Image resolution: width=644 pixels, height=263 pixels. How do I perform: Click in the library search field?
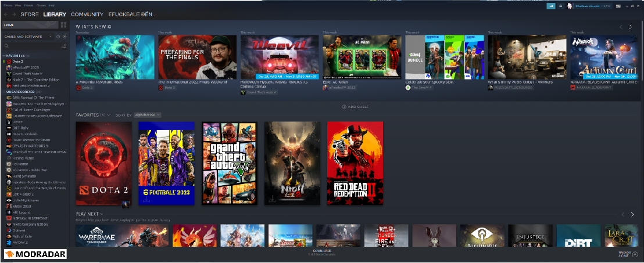click(x=34, y=46)
